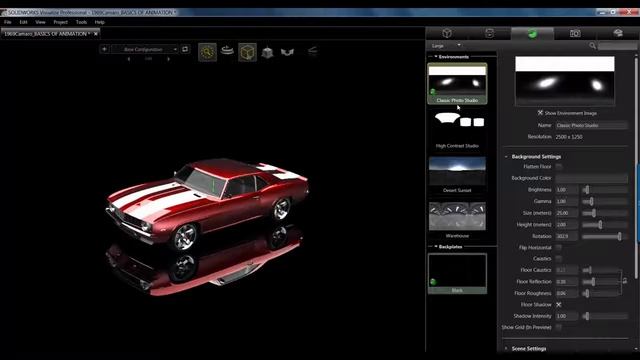Click the turntable rotate icon in toolbar
The image size is (640, 360).
pyautogui.click(x=227, y=50)
